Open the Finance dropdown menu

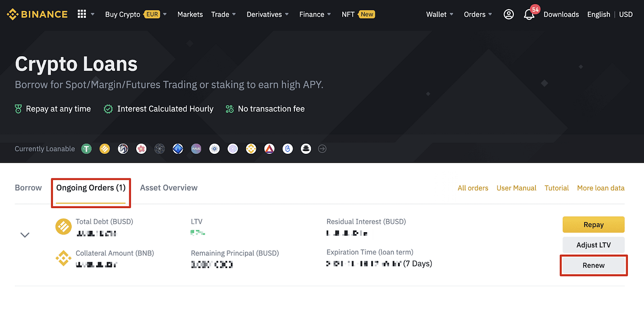[x=315, y=14]
